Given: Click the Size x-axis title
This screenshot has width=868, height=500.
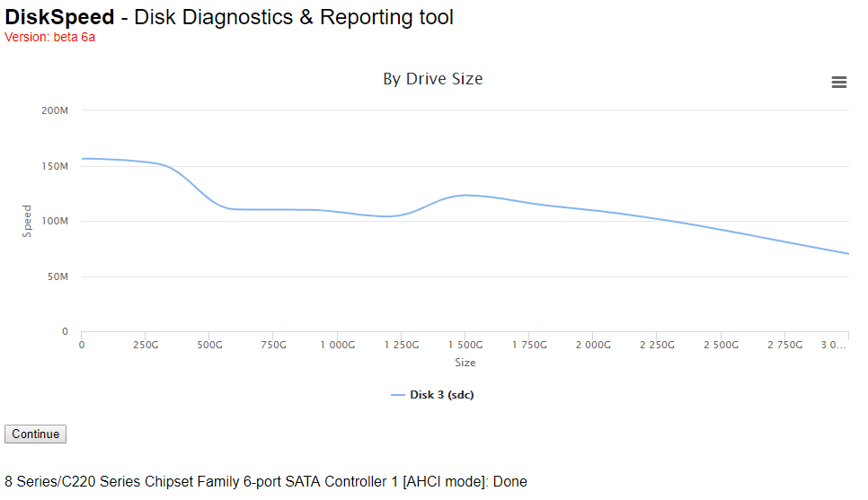Looking at the screenshot, I should pos(465,363).
